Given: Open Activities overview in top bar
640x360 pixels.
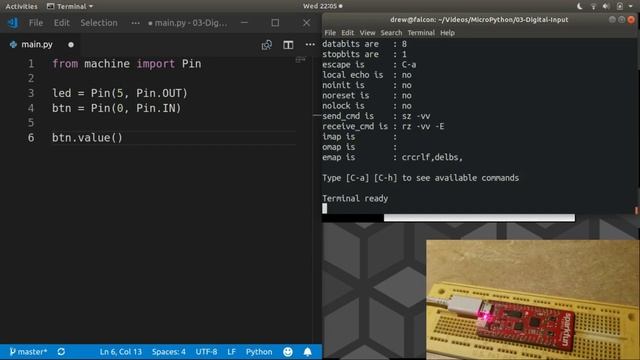Looking at the screenshot, I should [21, 6].
